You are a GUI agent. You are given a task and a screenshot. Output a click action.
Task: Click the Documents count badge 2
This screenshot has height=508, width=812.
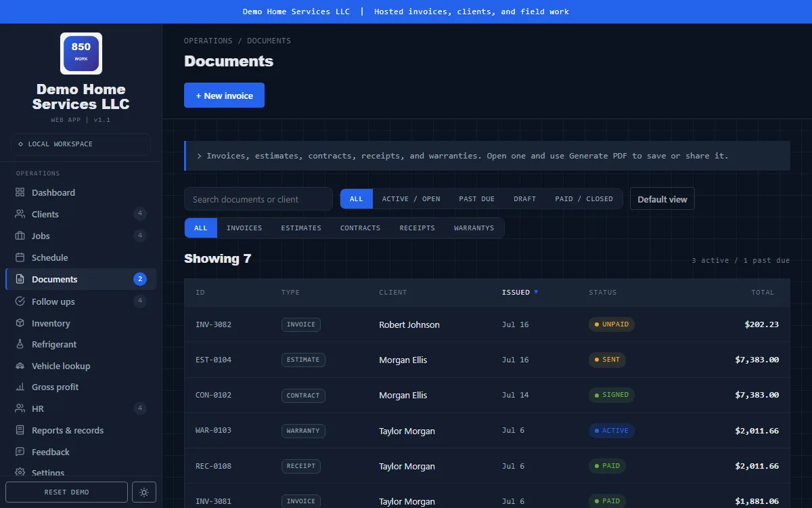point(140,279)
